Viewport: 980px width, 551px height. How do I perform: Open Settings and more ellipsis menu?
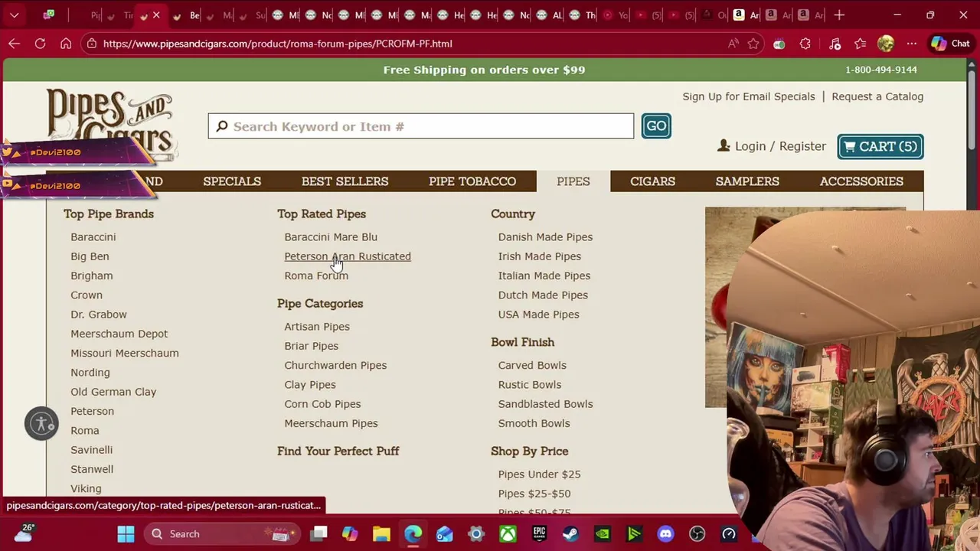click(911, 44)
